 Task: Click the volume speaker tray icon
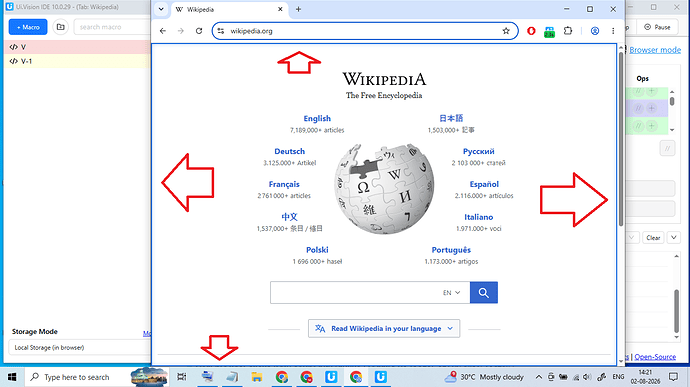(587, 377)
